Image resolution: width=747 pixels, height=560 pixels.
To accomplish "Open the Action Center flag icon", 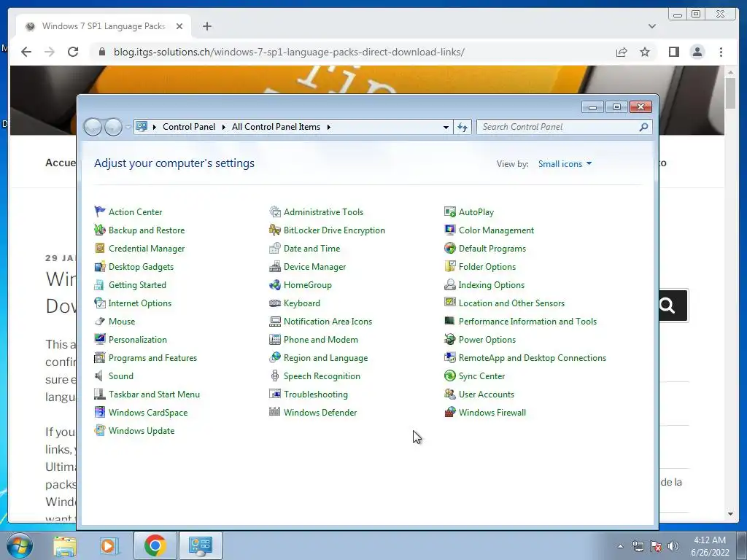I will coord(99,211).
